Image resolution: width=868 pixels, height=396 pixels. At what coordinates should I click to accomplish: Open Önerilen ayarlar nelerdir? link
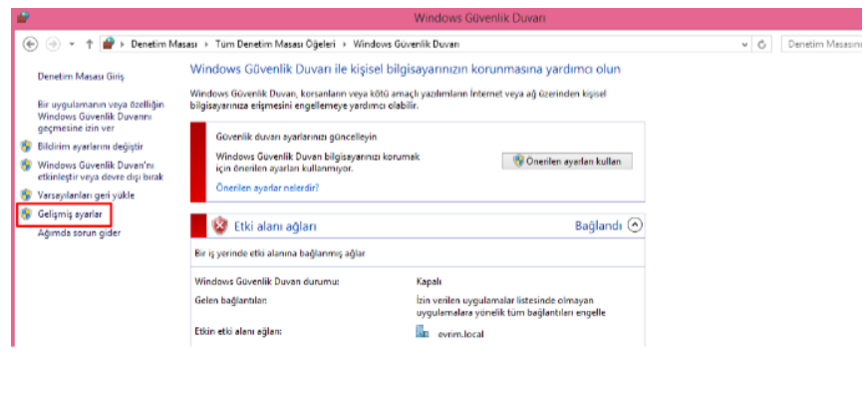coord(267,188)
